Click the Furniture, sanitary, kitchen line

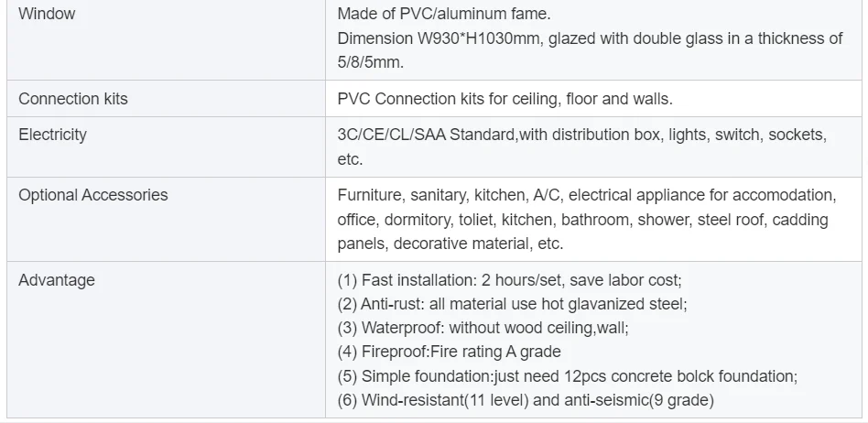tap(587, 195)
